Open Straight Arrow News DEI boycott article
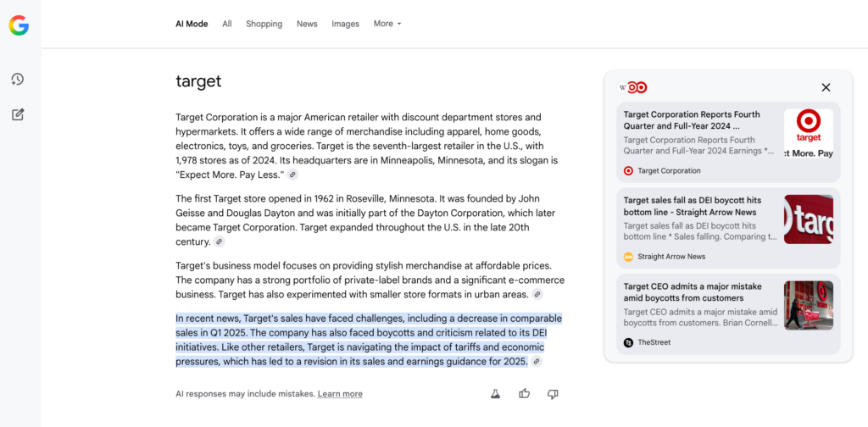Viewport: 868px width, 427px height. [692, 206]
